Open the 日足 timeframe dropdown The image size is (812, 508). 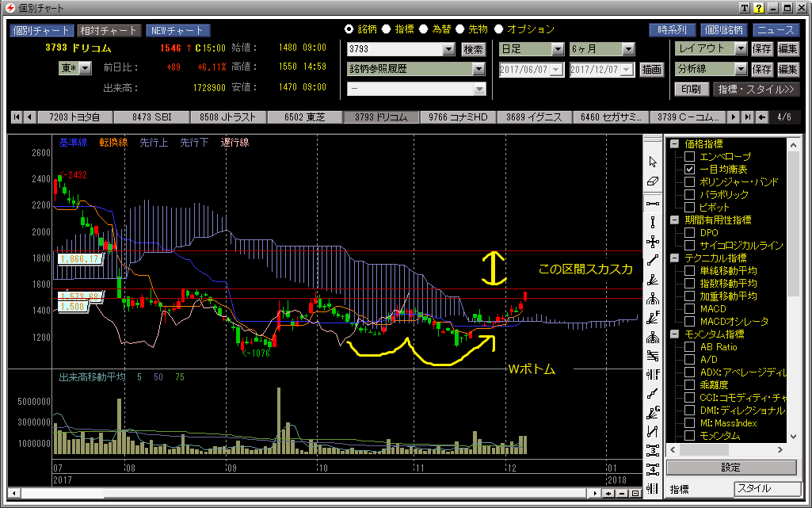pos(557,49)
